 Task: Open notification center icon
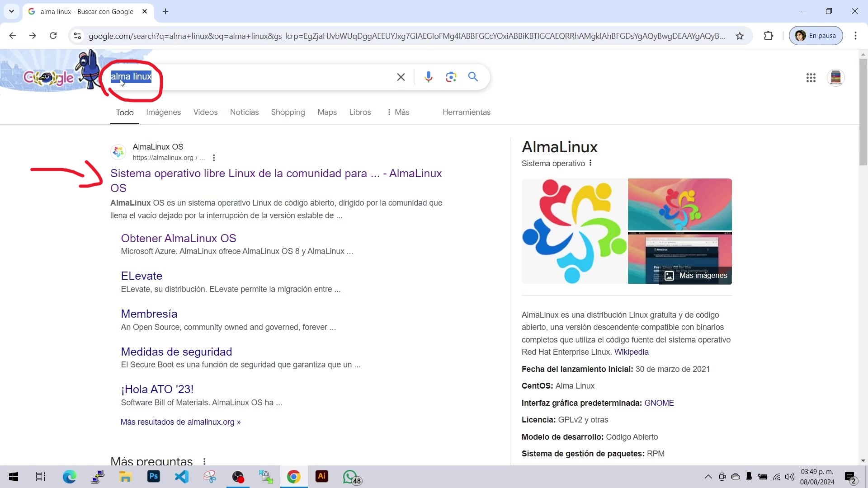click(x=850, y=477)
